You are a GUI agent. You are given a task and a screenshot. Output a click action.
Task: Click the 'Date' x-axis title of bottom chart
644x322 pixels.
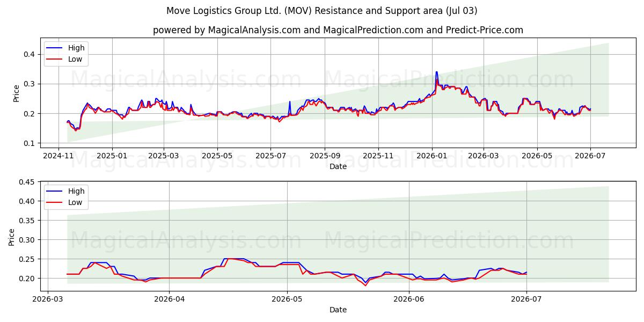tap(338, 310)
